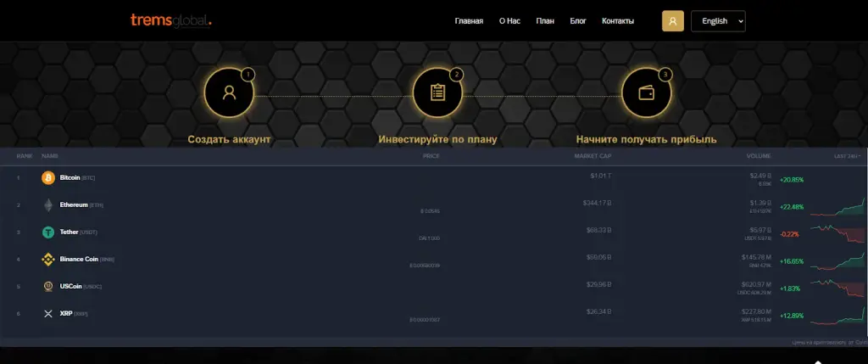Click the $5.97 B Tether volume
This screenshot has height=364, width=868.
point(760,230)
